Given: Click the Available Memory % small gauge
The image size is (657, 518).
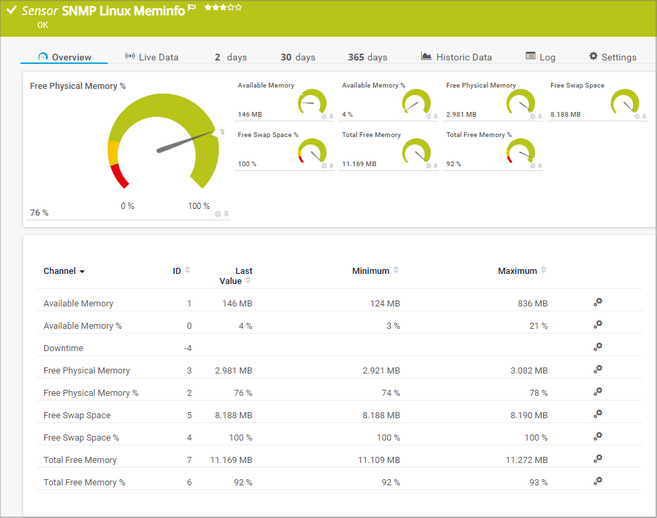Looking at the screenshot, I should pos(415,102).
